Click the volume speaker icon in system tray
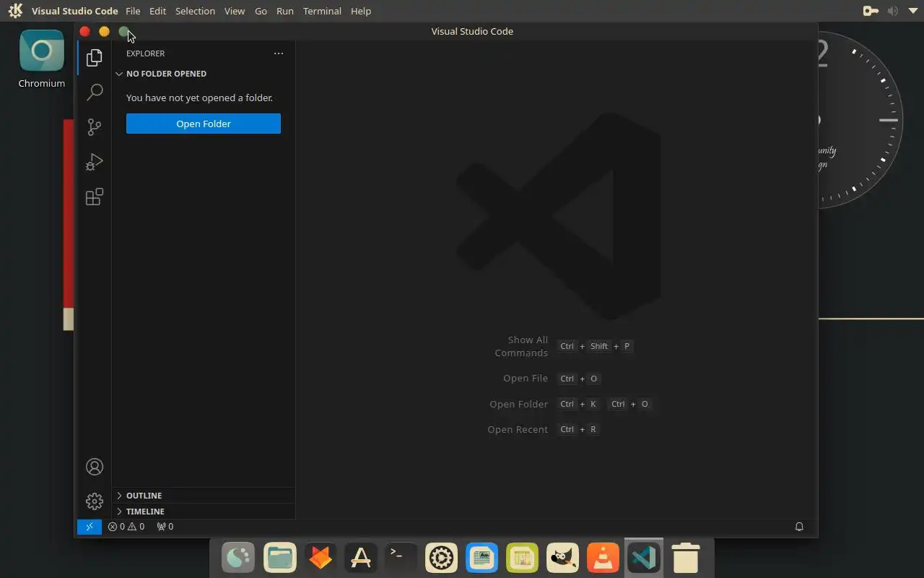This screenshot has width=924, height=578. pyautogui.click(x=893, y=11)
